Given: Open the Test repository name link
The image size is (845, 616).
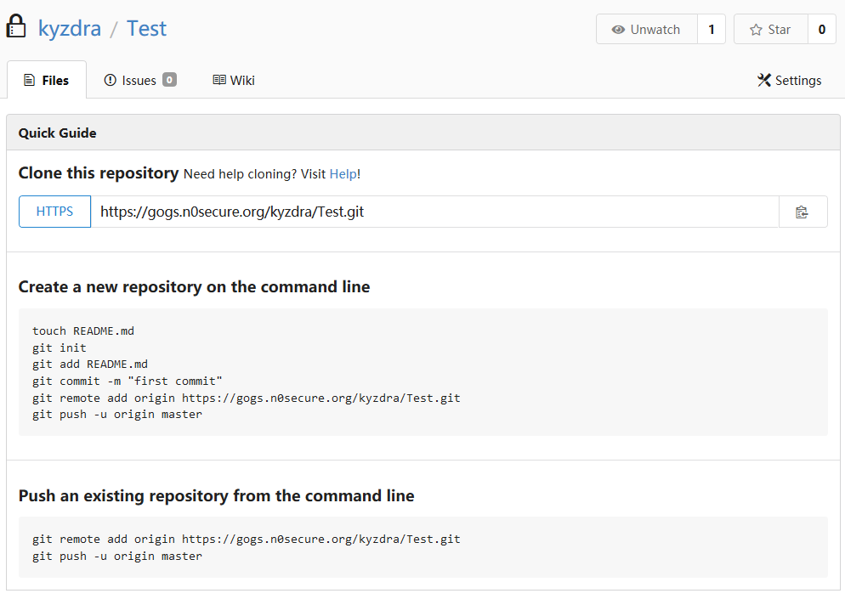Looking at the screenshot, I should (146, 29).
